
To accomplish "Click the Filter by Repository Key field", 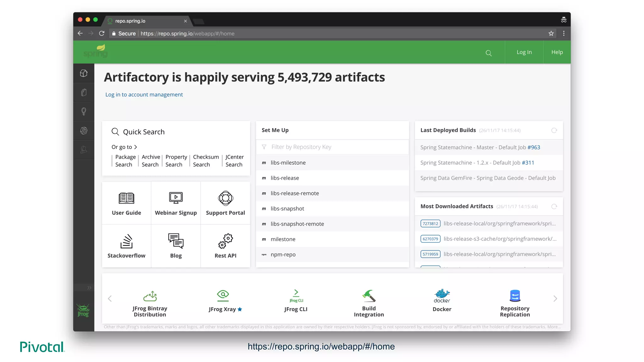I will [332, 147].
